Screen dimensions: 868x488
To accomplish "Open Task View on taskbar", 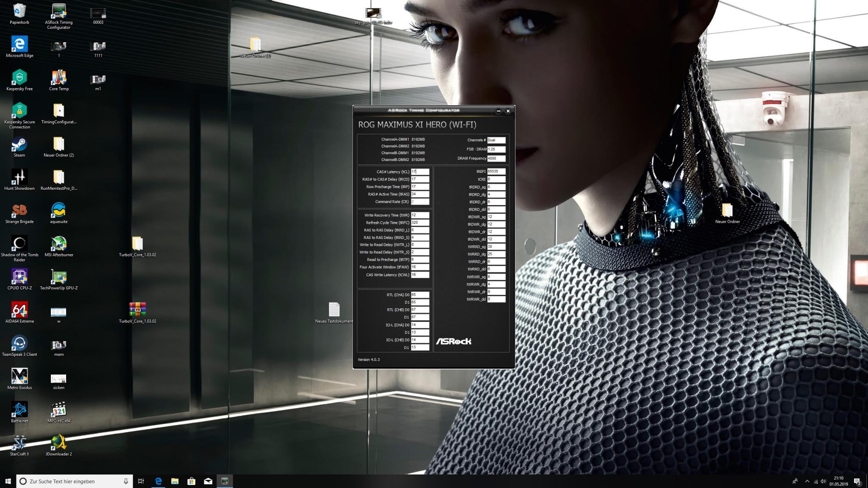I will [141, 481].
